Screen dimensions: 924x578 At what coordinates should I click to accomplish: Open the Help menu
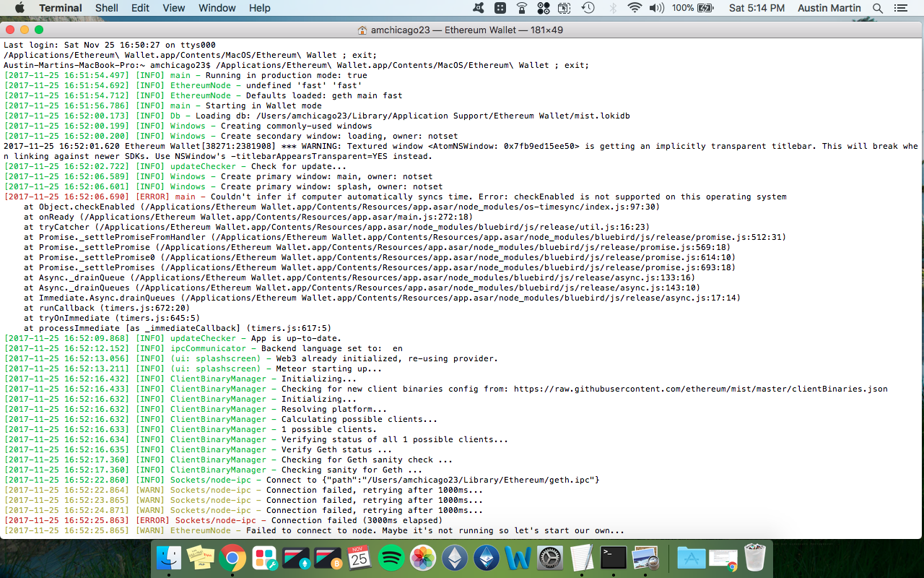click(x=260, y=8)
